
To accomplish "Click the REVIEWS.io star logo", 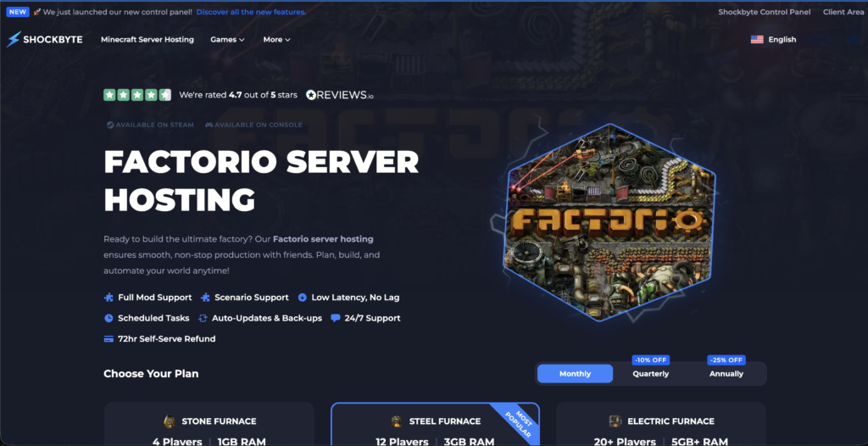I will (311, 95).
